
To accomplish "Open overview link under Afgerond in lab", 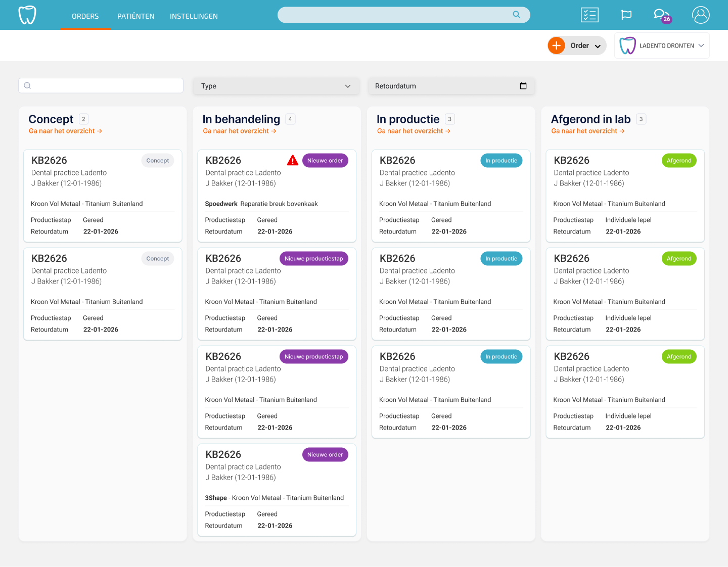I will pyautogui.click(x=587, y=131).
